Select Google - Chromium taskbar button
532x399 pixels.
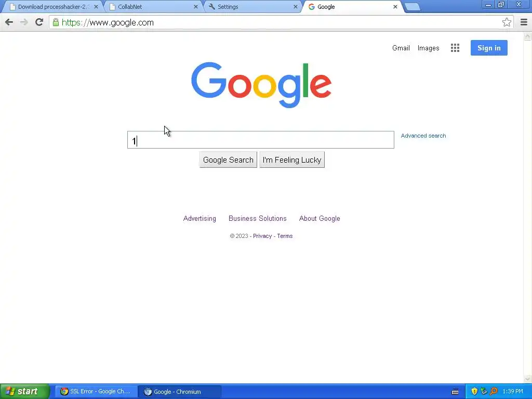click(180, 392)
